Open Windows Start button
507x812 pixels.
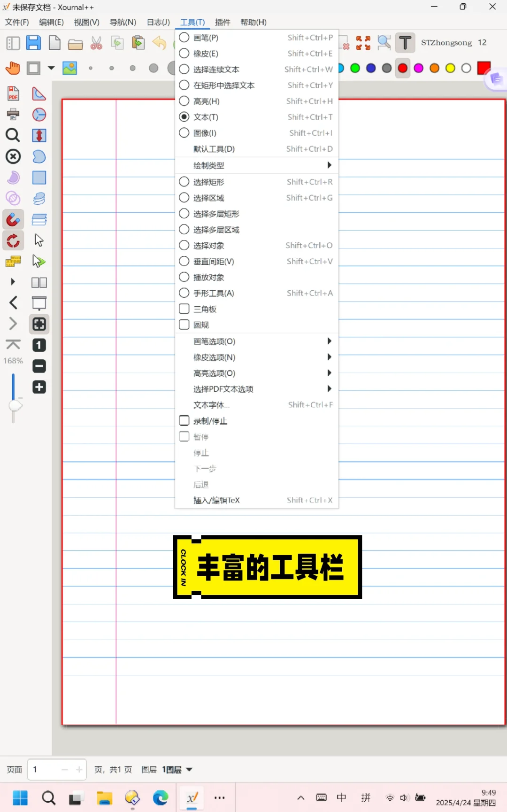[20, 797]
